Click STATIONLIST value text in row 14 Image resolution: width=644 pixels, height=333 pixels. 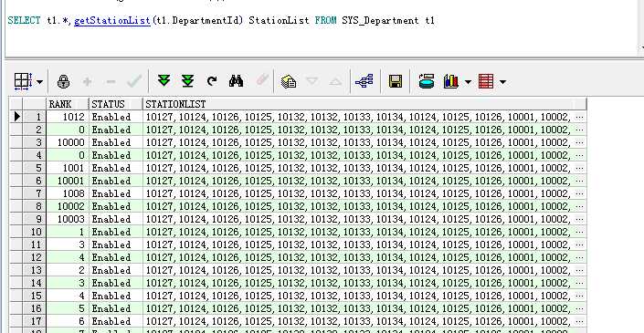(358, 283)
